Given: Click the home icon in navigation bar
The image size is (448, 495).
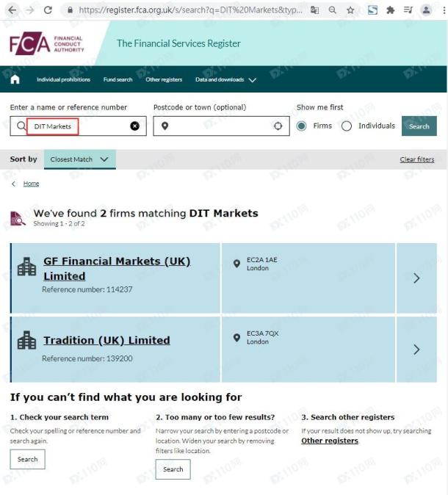Looking at the screenshot, I should (x=15, y=79).
